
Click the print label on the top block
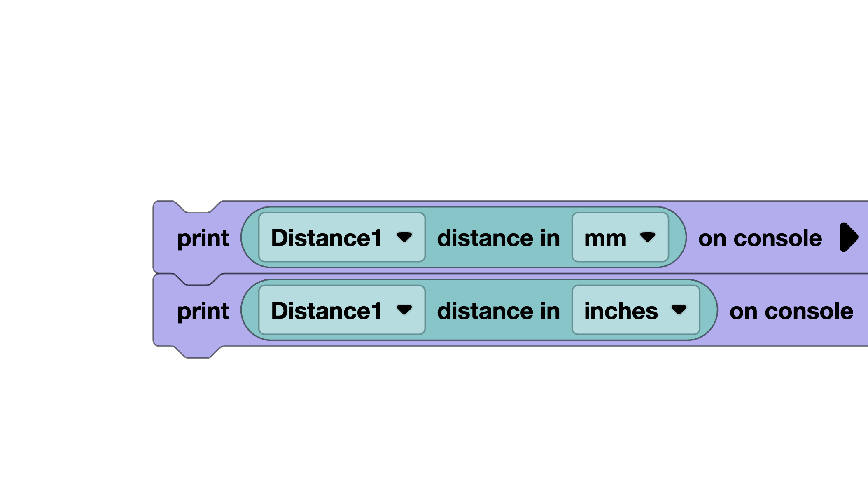tap(203, 238)
